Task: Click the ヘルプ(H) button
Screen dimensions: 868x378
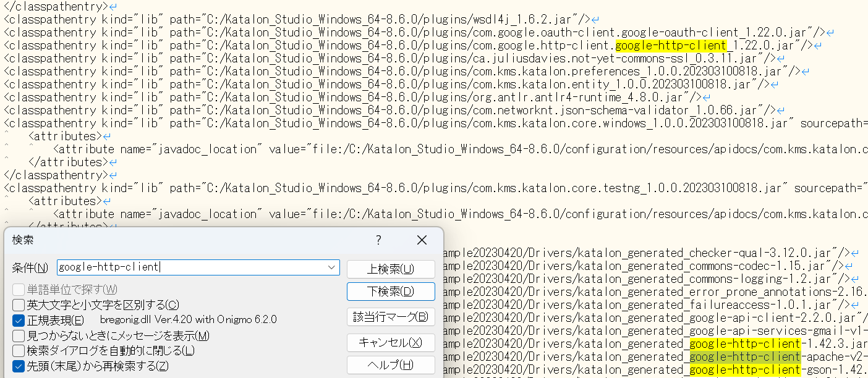Action: (x=391, y=365)
